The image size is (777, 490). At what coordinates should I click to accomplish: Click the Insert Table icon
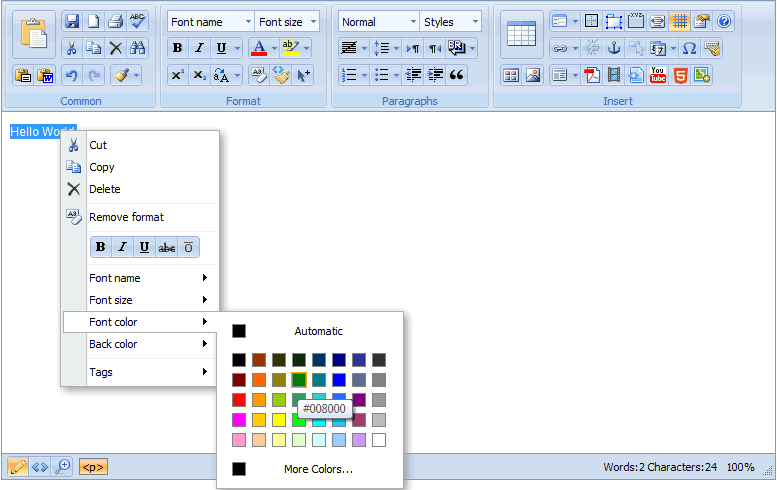pyautogui.click(x=521, y=34)
